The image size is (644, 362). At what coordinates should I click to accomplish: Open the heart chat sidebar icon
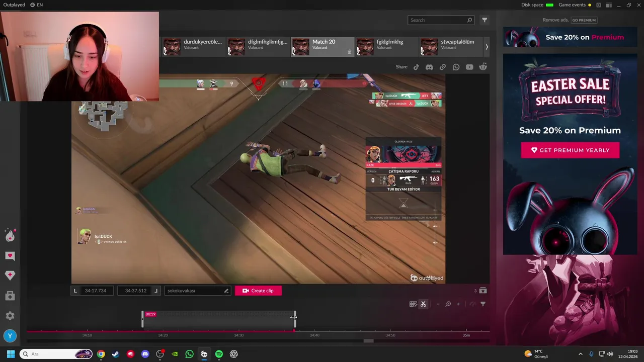pos(10,256)
